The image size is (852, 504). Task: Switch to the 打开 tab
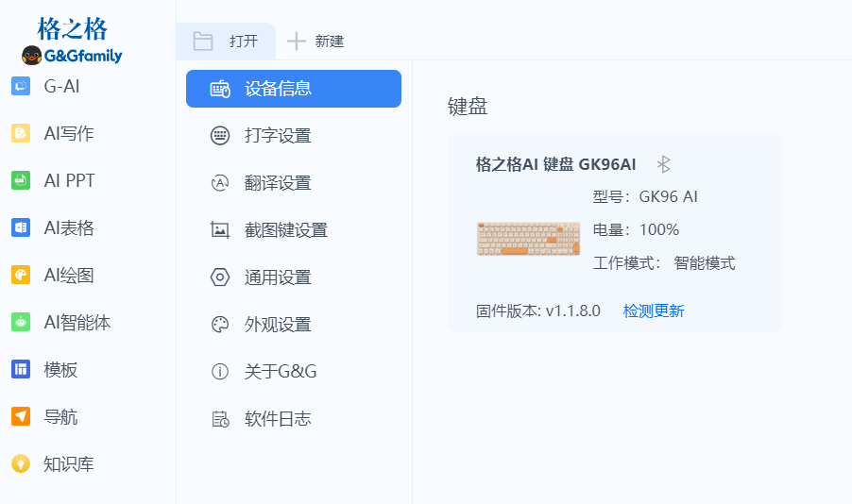[226, 42]
